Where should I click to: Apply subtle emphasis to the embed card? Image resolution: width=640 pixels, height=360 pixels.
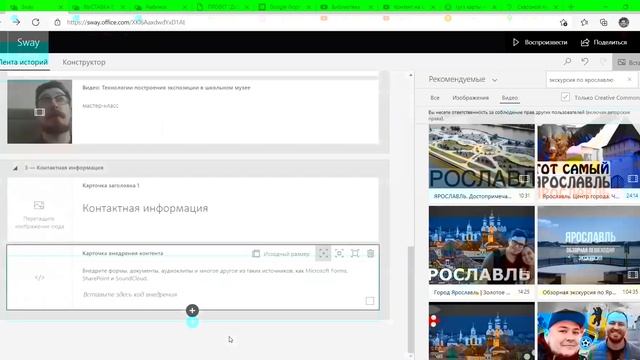(x=323, y=253)
